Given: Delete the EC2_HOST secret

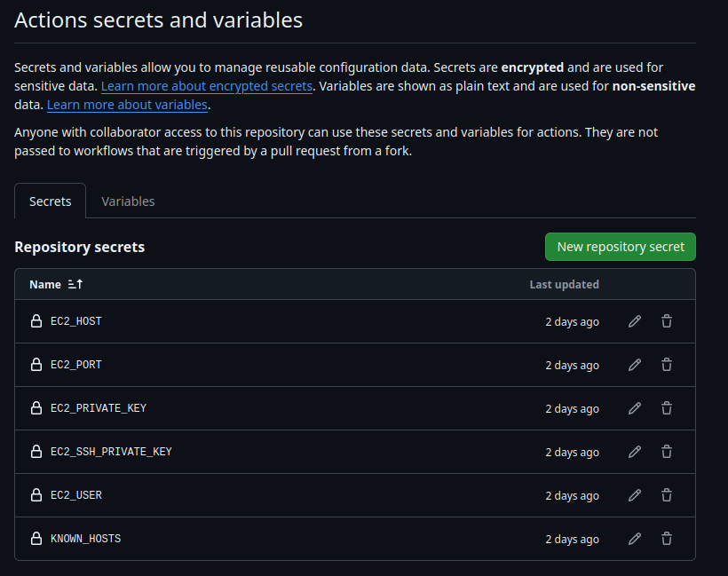Looking at the screenshot, I should [x=666, y=320].
